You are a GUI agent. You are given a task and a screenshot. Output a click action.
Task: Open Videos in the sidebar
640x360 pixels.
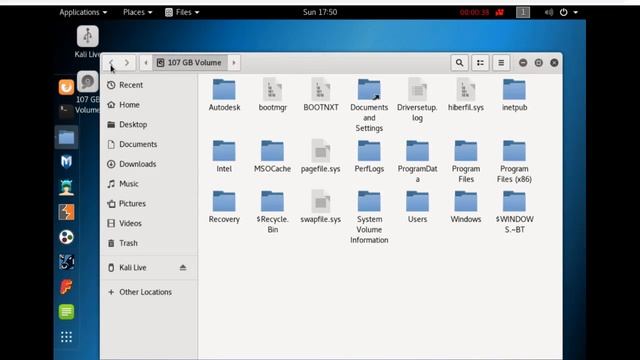point(149,223)
